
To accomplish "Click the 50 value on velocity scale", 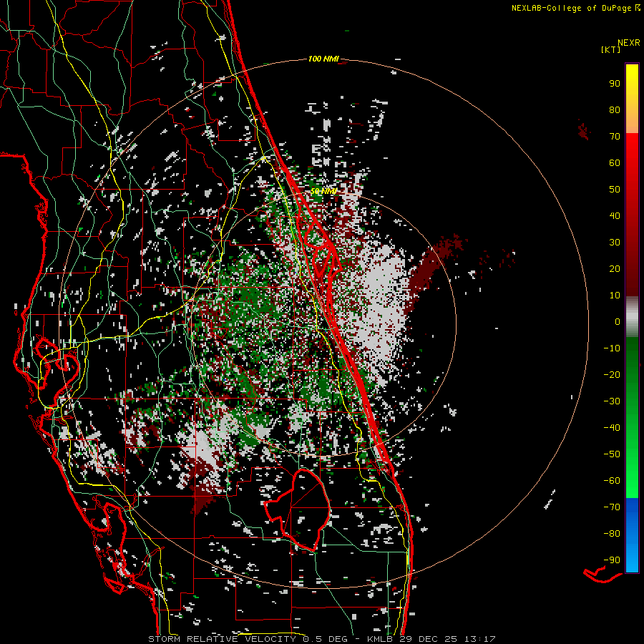I will pyautogui.click(x=615, y=190).
